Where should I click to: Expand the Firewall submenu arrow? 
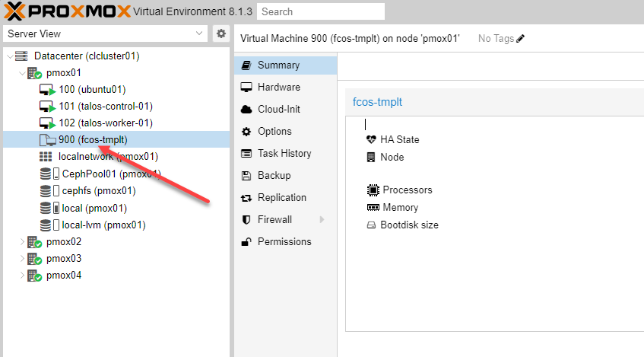pos(322,220)
